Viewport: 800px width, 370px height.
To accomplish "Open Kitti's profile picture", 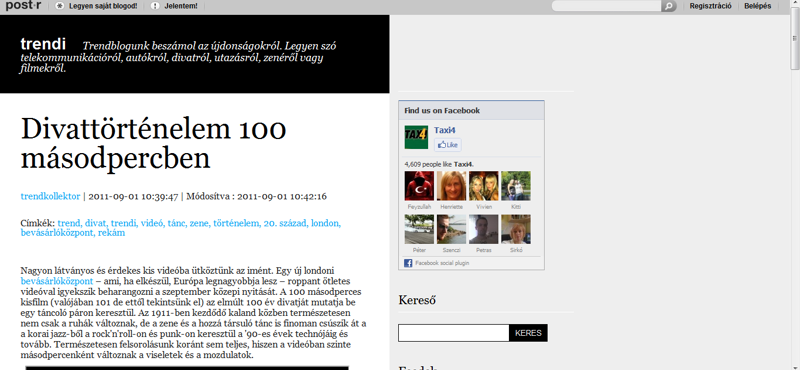I will point(516,186).
